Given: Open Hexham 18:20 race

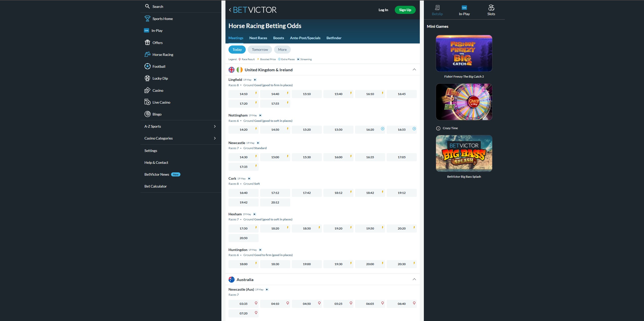Looking at the screenshot, I should [275, 228].
